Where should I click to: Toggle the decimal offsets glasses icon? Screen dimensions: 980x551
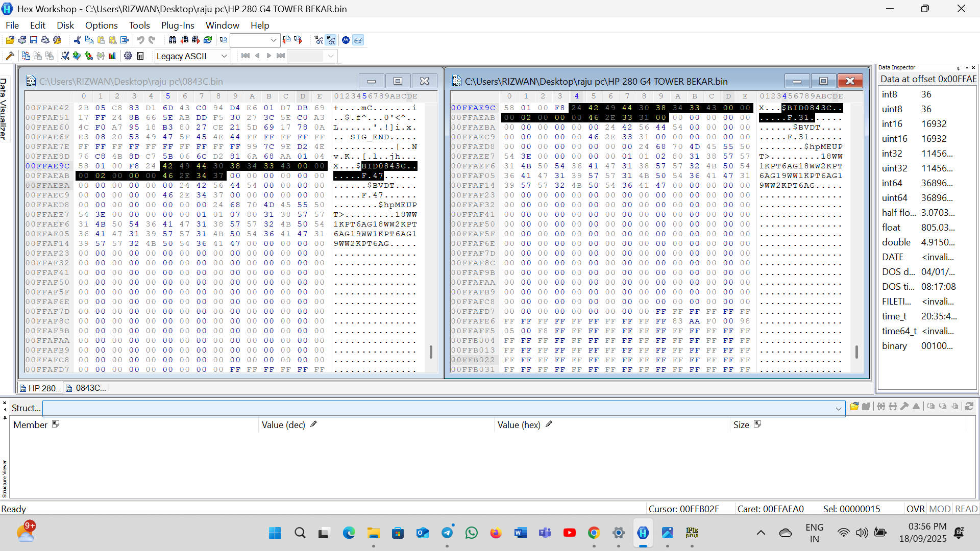tap(318, 40)
